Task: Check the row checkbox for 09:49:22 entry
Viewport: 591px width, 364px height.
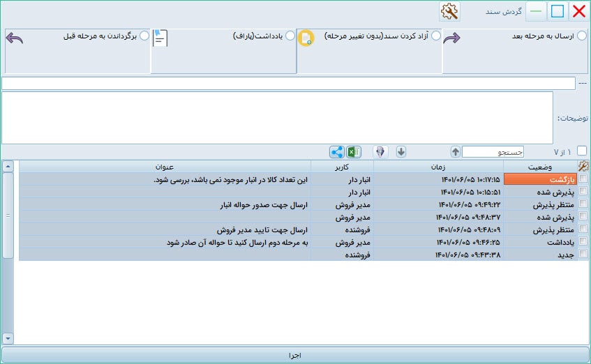Action: [x=583, y=204]
